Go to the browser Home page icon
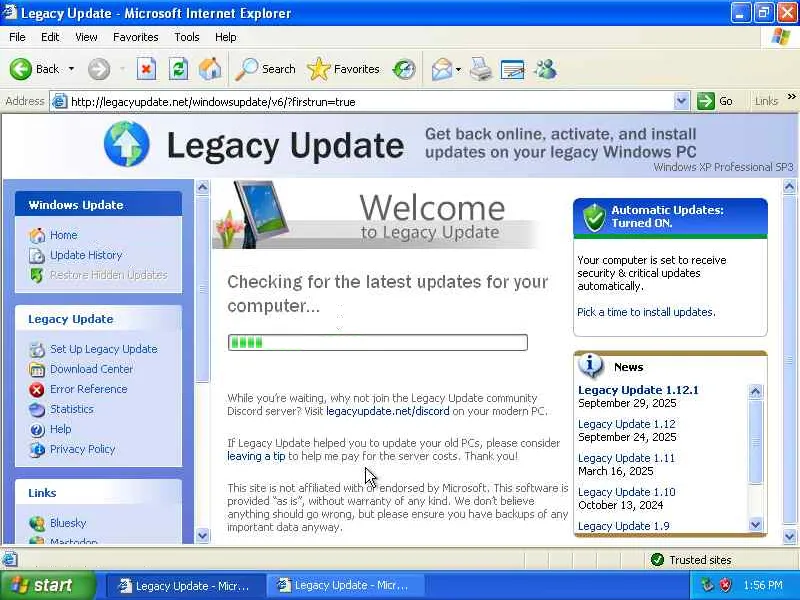Screen dimensions: 800x600 click(210, 69)
